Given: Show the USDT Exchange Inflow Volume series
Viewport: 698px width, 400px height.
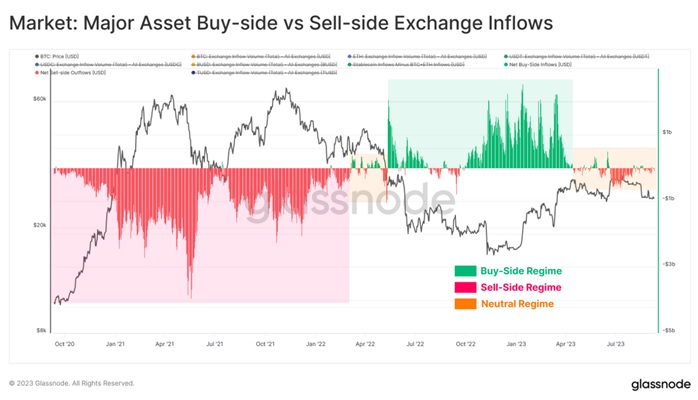Looking at the screenshot, I should pos(576,57).
